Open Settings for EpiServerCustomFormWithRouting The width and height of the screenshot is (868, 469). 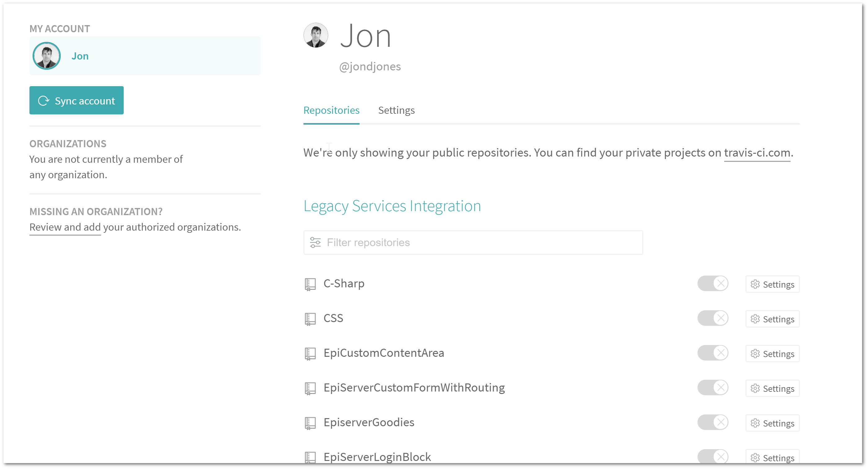point(772,388)
